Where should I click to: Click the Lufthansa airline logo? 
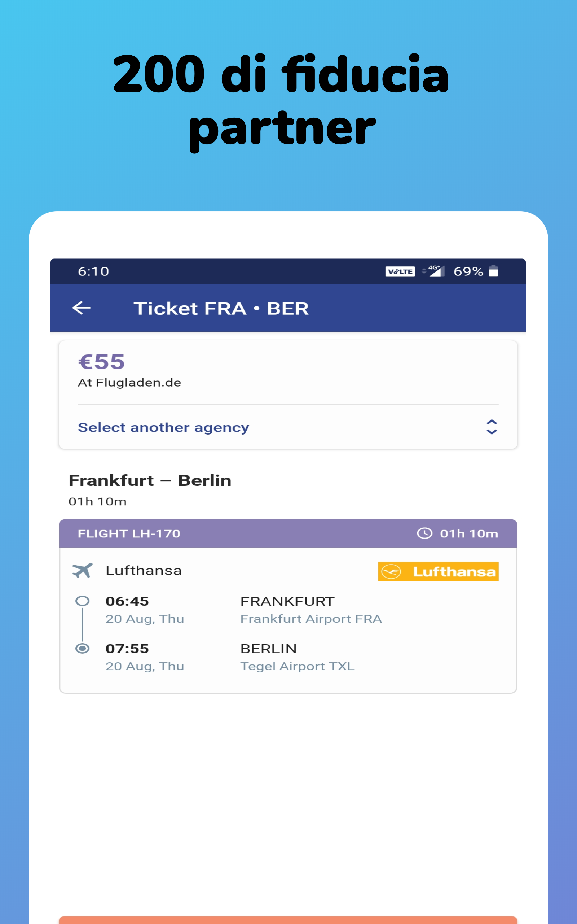(x=438, y=572)
